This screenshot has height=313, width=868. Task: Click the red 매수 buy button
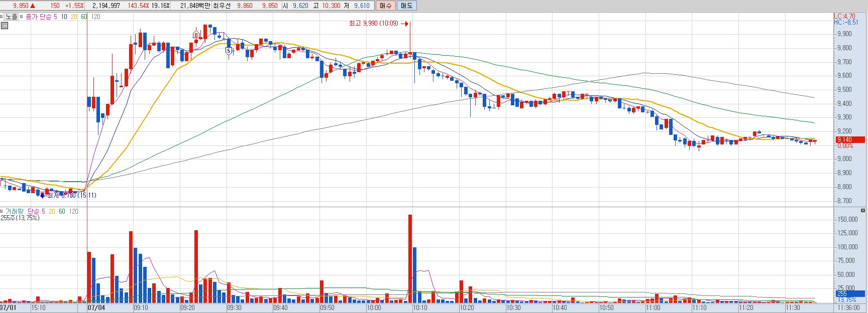coord(385,6)
